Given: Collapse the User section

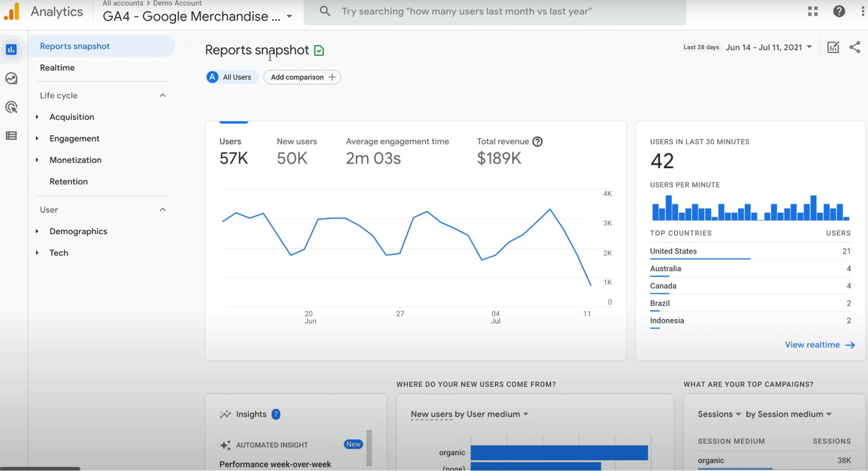Looking at the screenshot, I should click(x=162, y=210).
